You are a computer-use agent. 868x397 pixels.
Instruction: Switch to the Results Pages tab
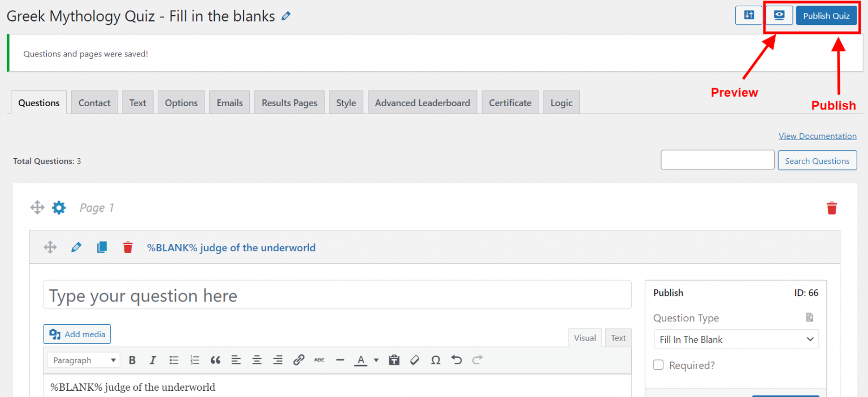pyautogui.click(x=289, y=103)
